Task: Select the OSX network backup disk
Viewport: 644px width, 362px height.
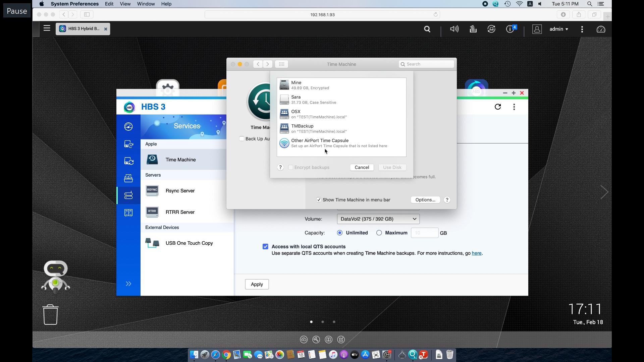Action: pos(341,114)
